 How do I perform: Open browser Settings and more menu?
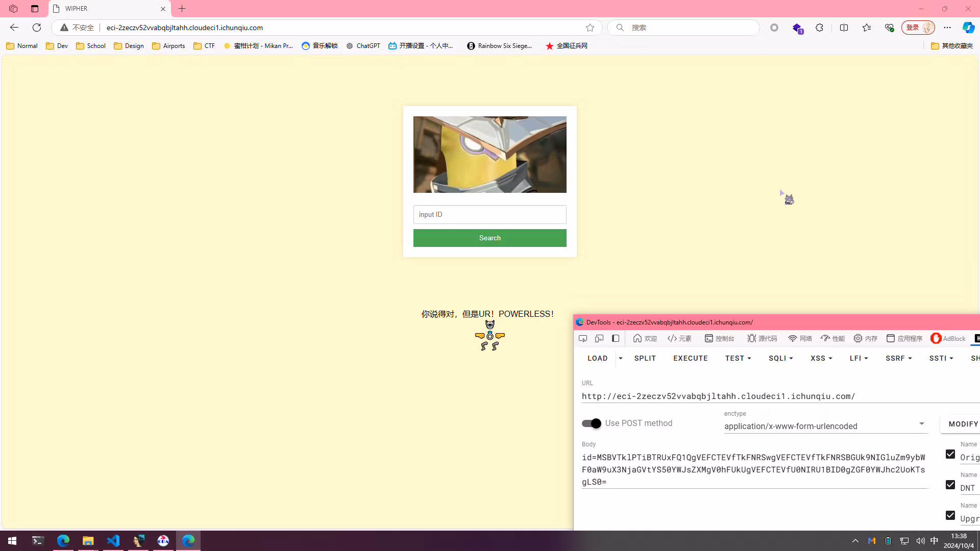point(947,28)
